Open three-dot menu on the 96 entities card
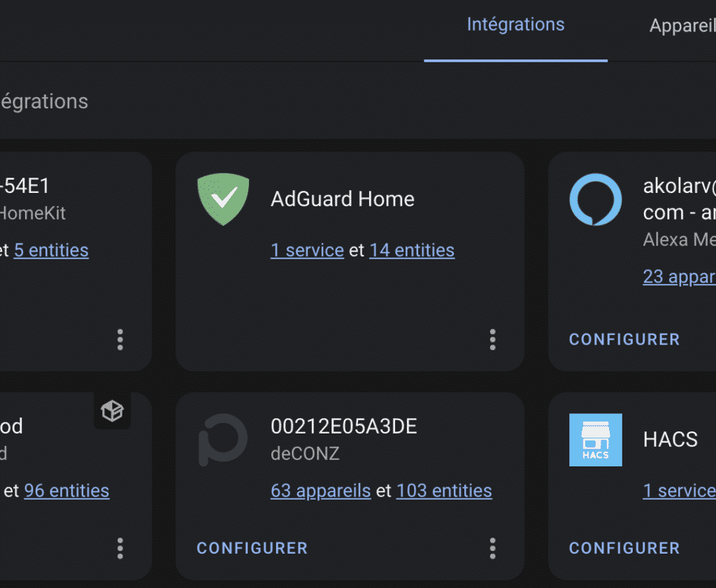Screen dimensions: 716x588 point(120,548)
